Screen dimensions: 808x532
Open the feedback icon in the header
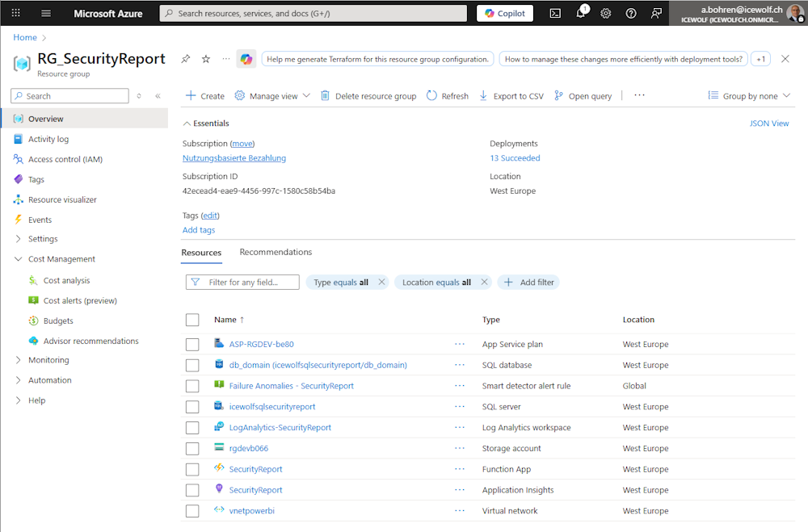656,13
